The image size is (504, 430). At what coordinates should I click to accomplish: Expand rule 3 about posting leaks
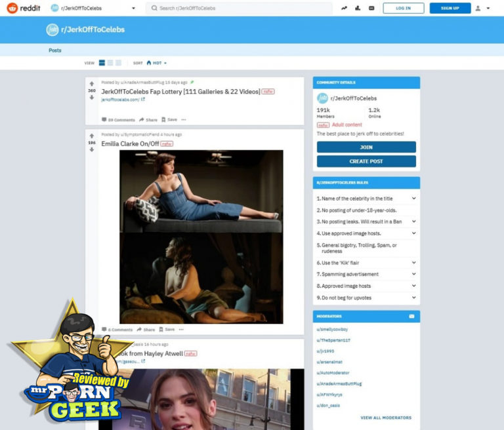pos(413,222)
